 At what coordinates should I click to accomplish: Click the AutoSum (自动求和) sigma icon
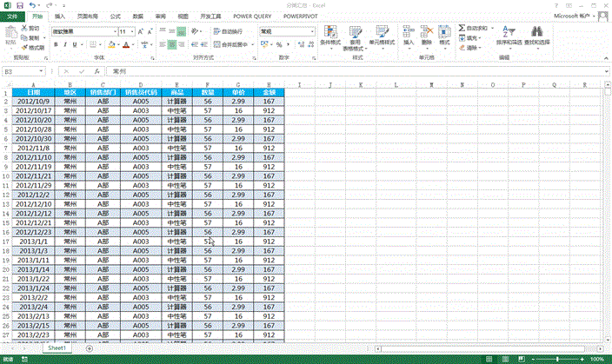(x=461, y=29)
